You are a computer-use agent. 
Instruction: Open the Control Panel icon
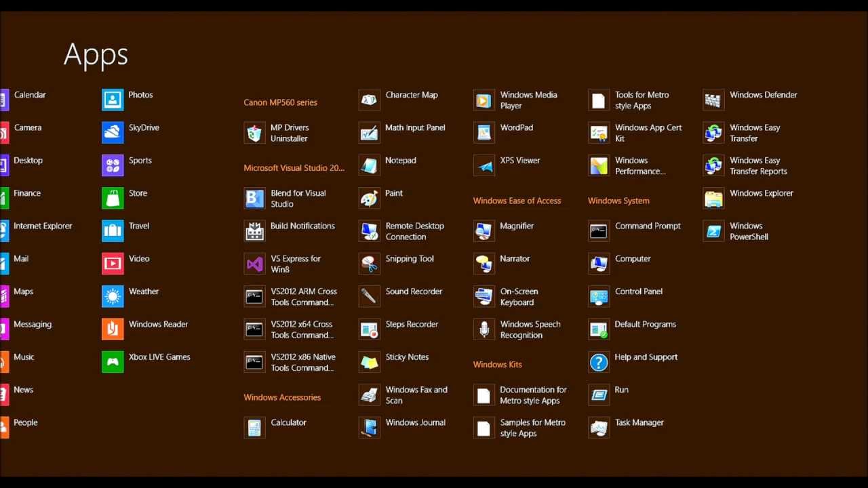coord(599,297)
